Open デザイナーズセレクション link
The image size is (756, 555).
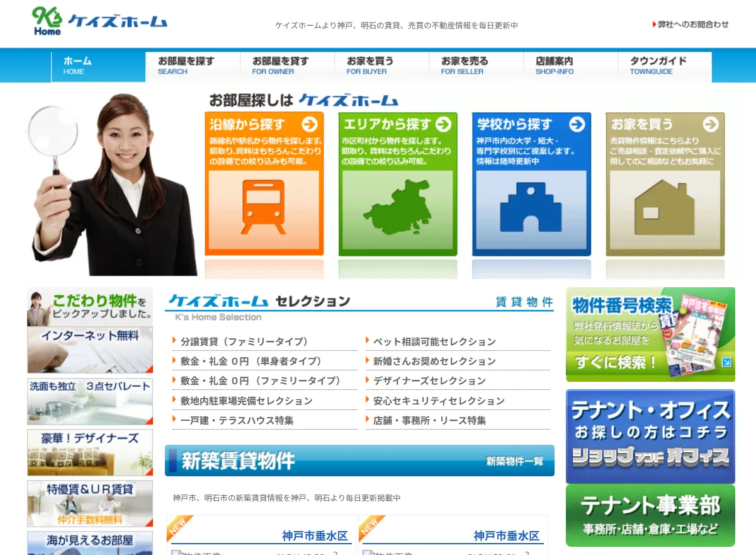(x=430, y=380)
